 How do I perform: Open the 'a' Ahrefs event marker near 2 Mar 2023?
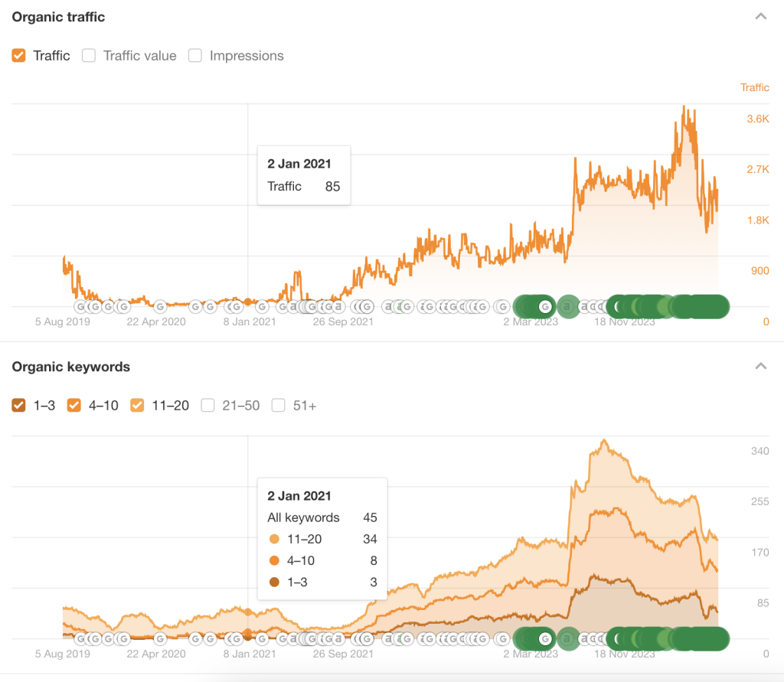[567, 306]
